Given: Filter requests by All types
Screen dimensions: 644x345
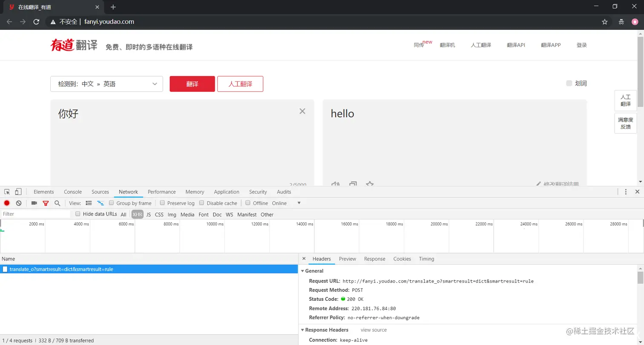Looking at the screenshot, I should coord(124,214).
